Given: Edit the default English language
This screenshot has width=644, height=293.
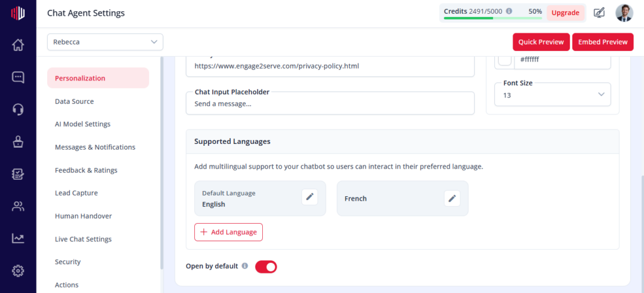Looking at the screenshot, I should click(309, 197).
